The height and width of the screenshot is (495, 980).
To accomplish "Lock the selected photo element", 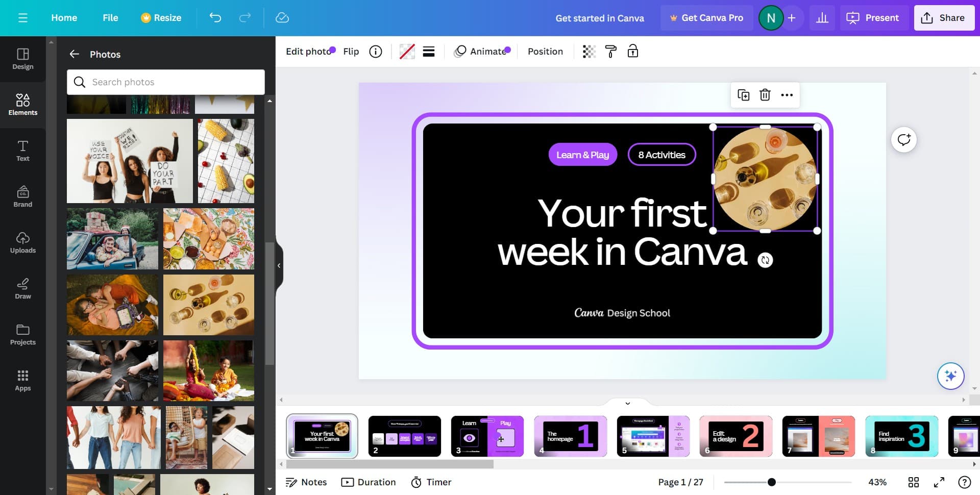I will [x=632, y=52].
